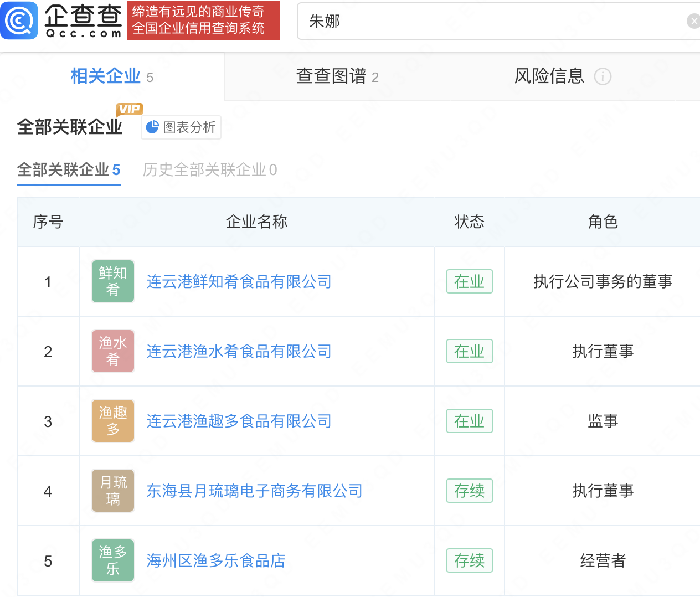Click the VIP badge icon
This screenshot has width=700, height=597.
coord(130,109)
